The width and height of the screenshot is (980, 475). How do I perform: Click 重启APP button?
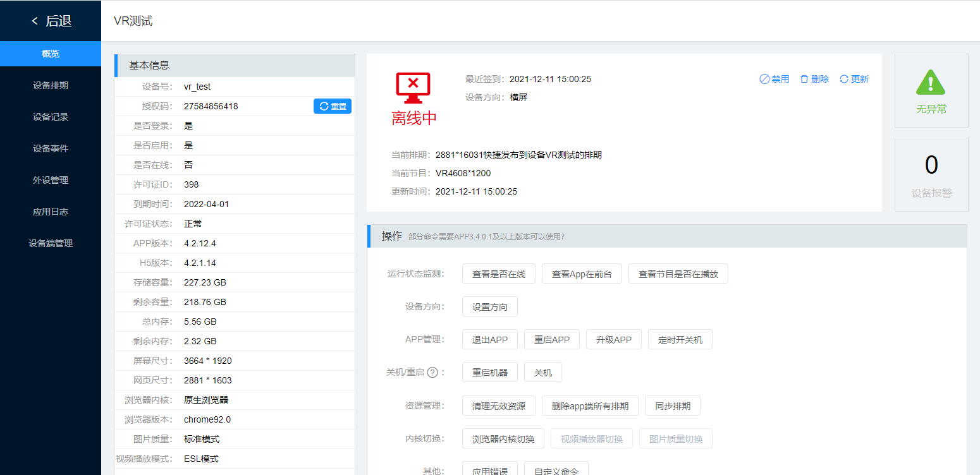pyautogui.click(x=552, y=340)
